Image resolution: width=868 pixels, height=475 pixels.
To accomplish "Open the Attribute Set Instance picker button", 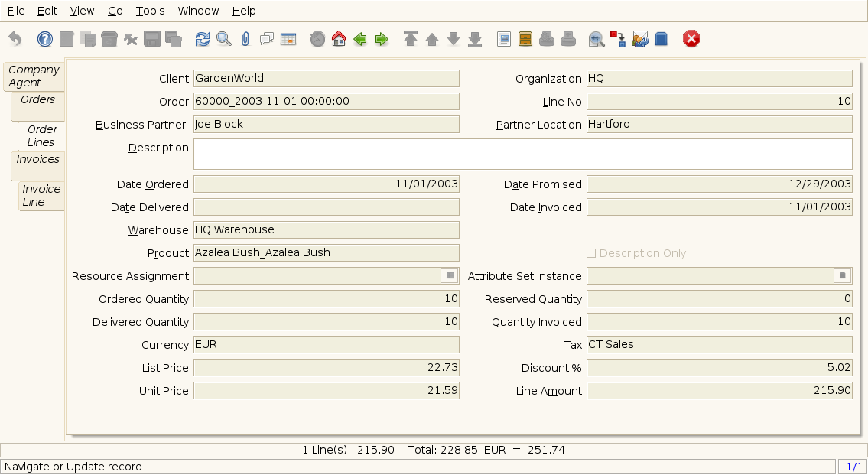I will coord(843,275).
